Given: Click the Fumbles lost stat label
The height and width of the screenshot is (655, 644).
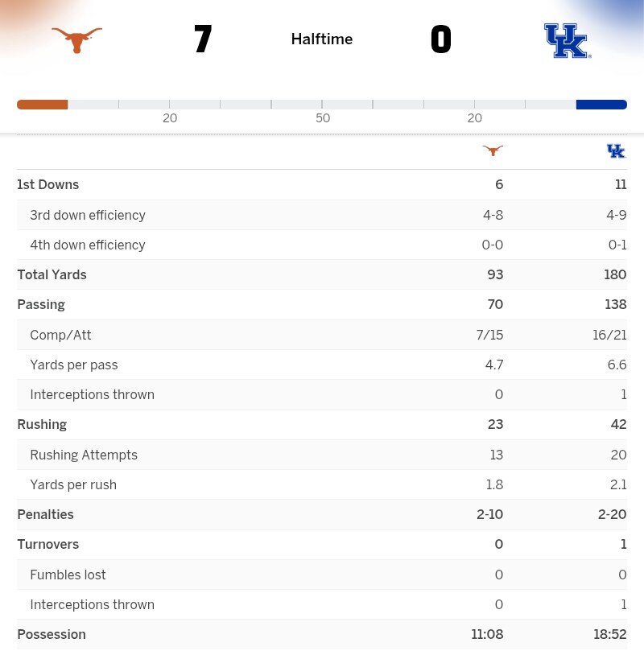Looking at the screenshot, I should tap(68, 575).
